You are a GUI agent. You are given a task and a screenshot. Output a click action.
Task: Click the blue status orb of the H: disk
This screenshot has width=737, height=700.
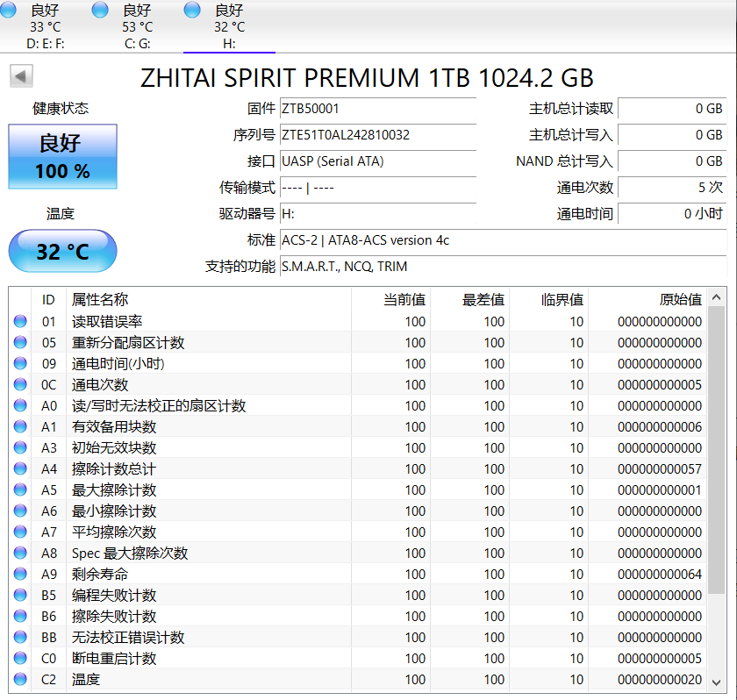(x=192, y=10)
